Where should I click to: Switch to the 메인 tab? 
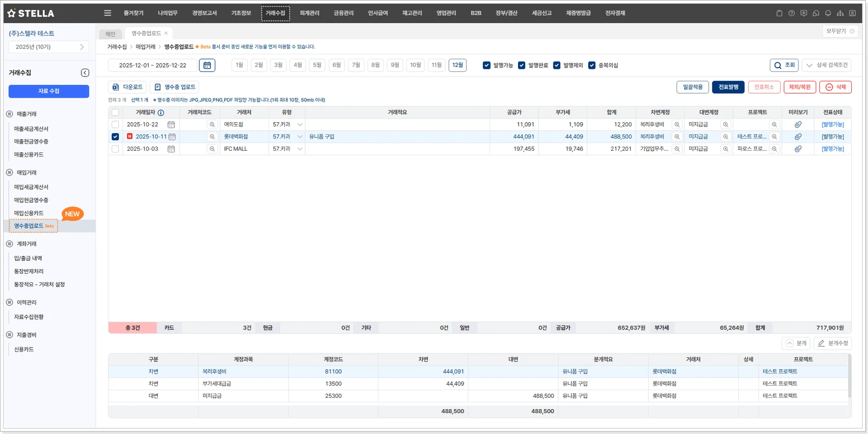click(x=110, y=34)
